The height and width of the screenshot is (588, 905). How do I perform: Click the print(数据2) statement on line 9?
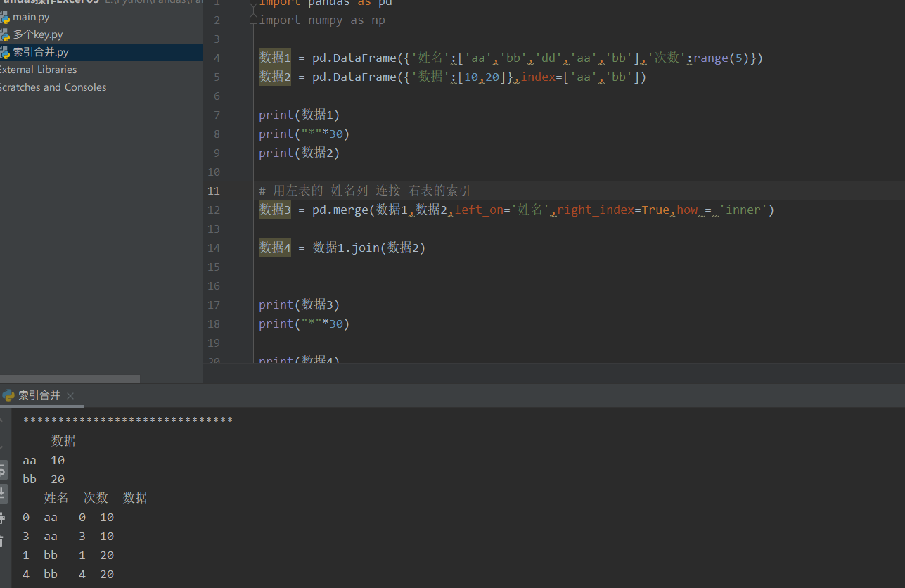[300, 153]
